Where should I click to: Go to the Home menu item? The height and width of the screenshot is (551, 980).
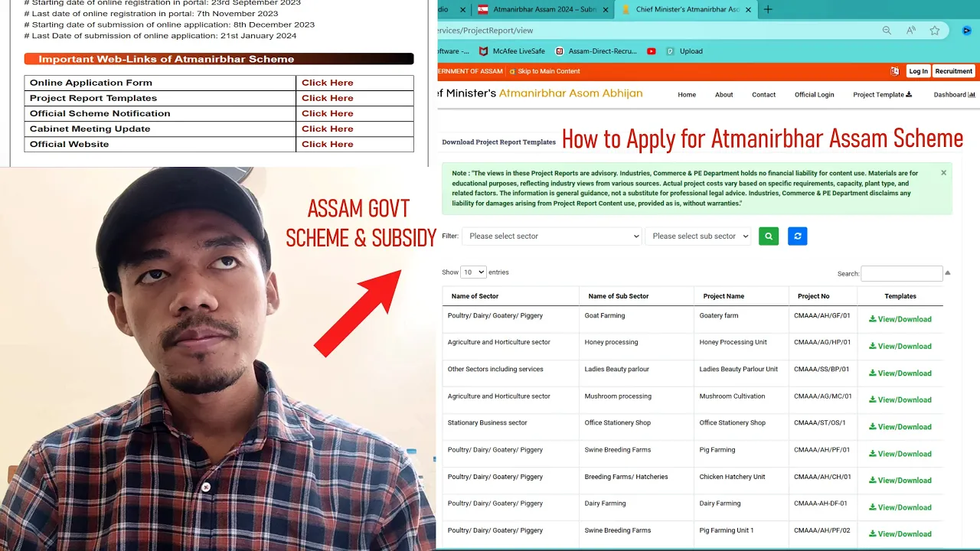click(687, 95)
